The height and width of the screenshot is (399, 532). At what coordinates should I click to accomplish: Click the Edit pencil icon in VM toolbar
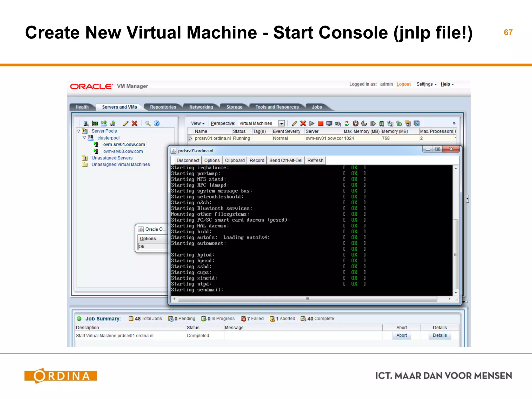(294, 123)
